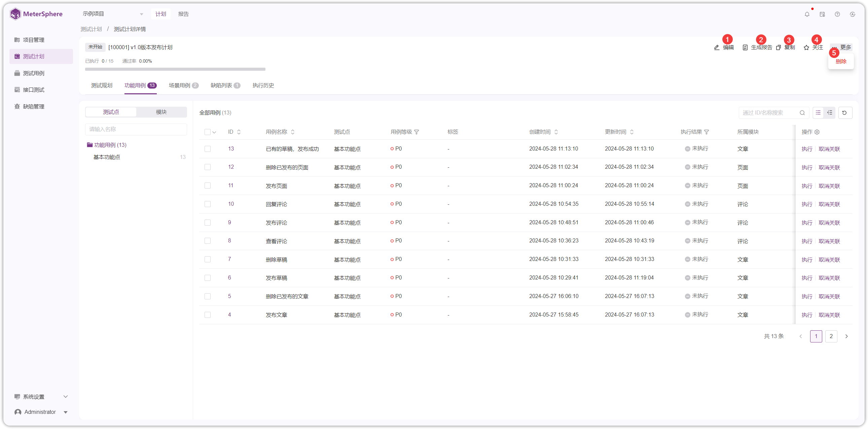868x429 pixels.
Task: Check the row for 删除已发布的页面
Action: tap(208, 167)
